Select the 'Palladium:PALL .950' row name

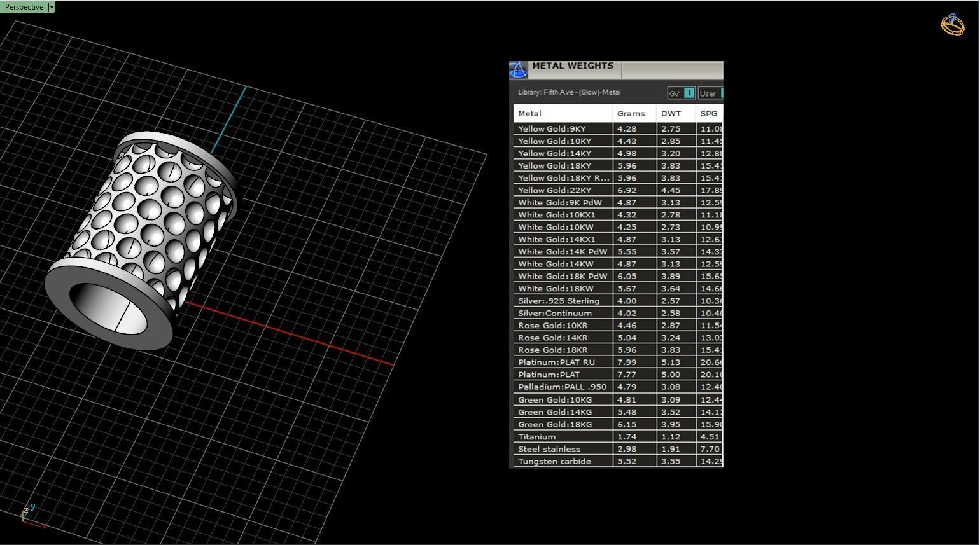pos(562,387)
